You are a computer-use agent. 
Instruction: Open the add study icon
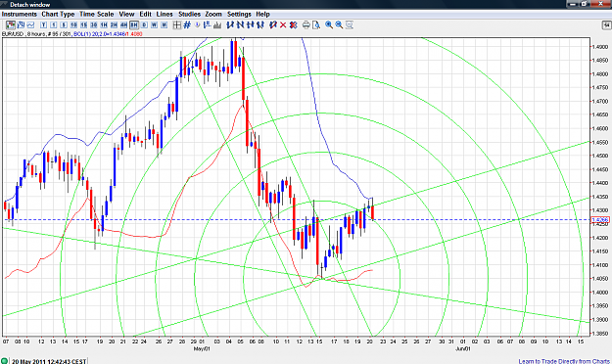[x=208, y=25]
